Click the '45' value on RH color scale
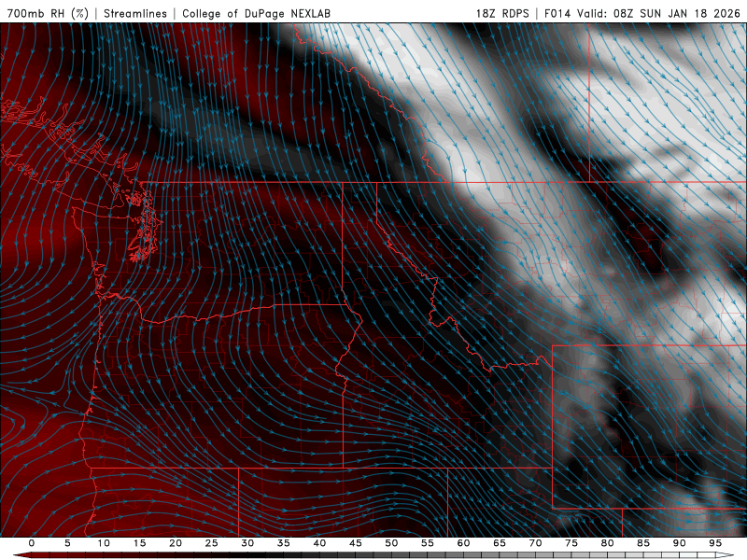 [x=356, y=543]
